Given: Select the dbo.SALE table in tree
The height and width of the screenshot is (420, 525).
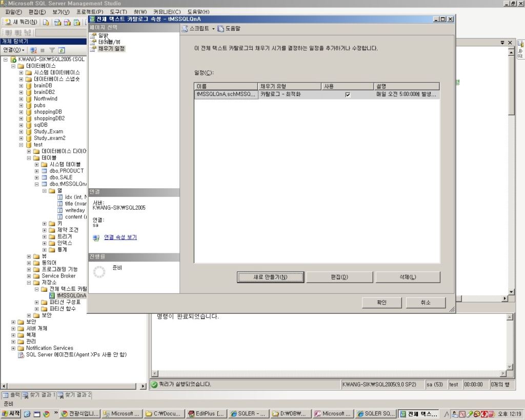Looking at the screenshot, I should click(61, 177).
